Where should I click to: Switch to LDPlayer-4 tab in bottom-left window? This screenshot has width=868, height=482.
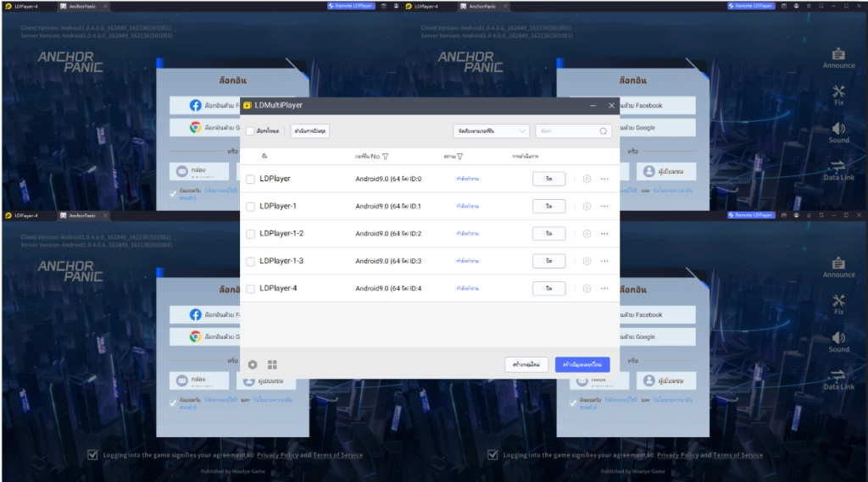22,215
